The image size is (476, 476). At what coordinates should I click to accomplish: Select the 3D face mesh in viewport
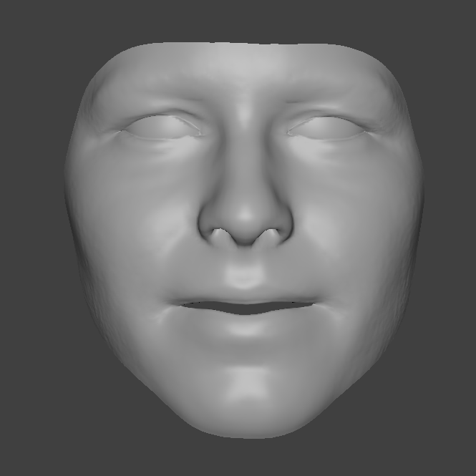[x=244, y=241]
